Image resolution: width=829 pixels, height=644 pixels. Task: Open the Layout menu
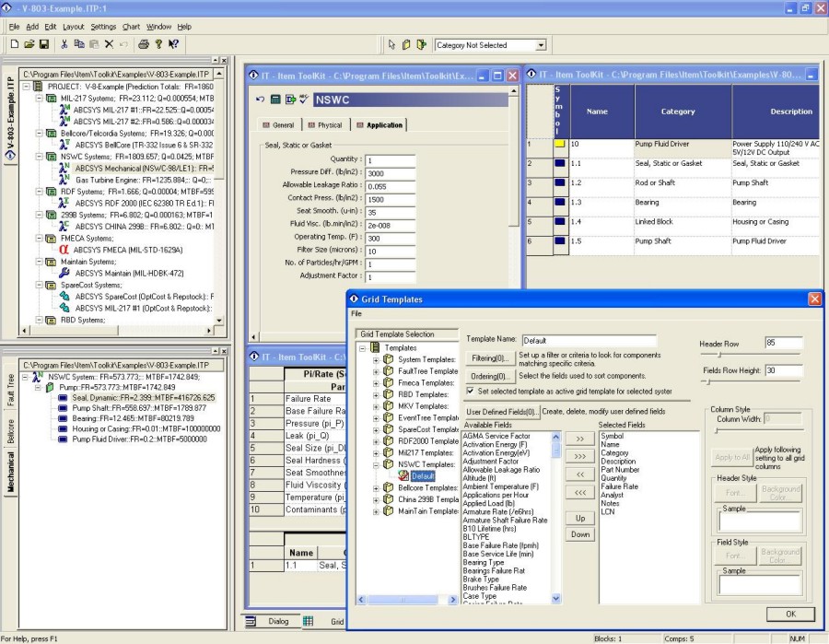click(73, 27)
